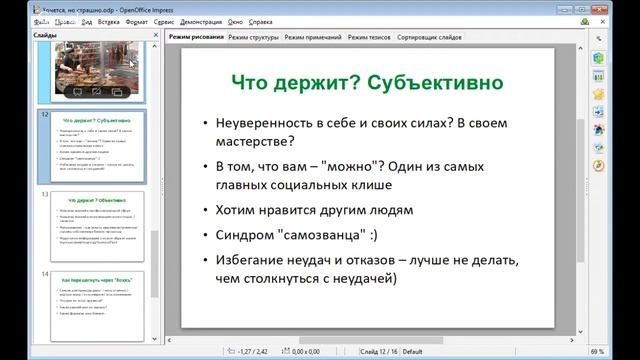Switch to Режим примечаний tab
The image size is (640, 360).
coord(313,37)
